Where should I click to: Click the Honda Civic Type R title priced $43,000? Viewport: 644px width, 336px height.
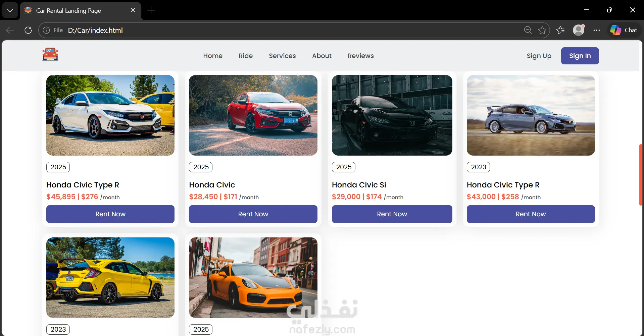click(503, 185)
